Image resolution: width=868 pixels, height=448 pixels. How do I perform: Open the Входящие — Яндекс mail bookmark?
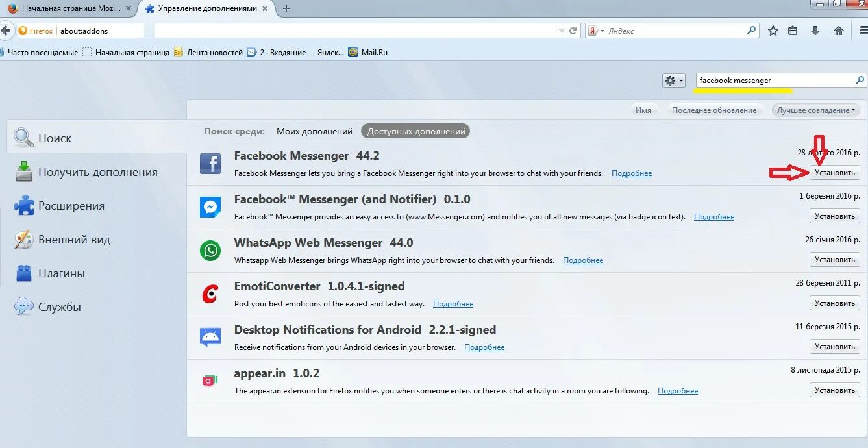click(296, 52)
